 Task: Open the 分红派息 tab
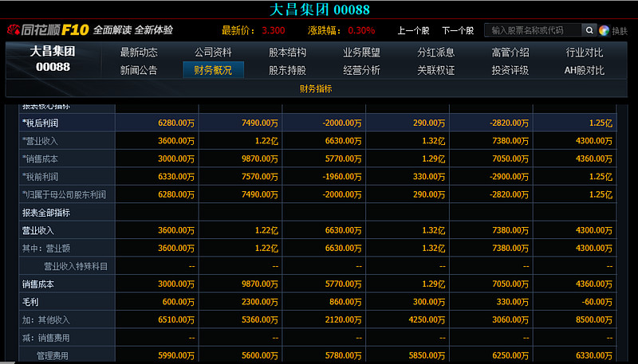pyautogui.click(x=435, y=53)
